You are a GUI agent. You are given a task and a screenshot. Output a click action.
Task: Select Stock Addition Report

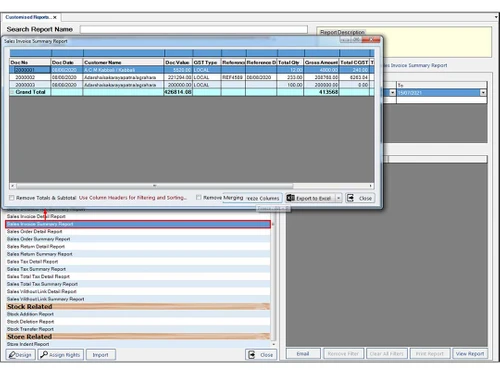coord(138,314)
